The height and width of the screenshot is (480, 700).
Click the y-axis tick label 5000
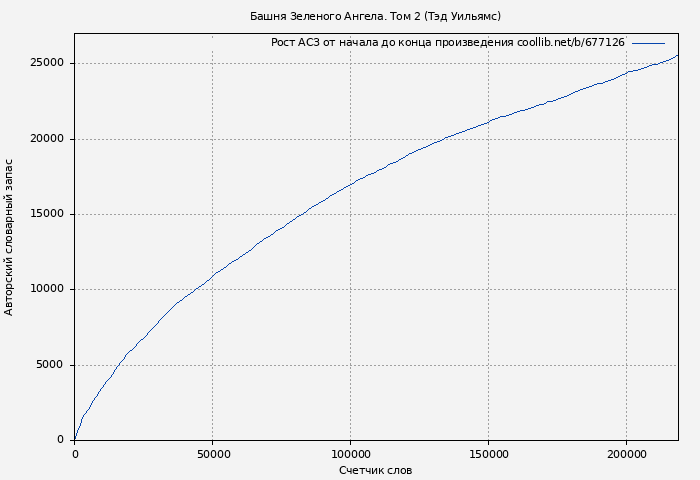pyautogui.click(x=52, y=365)
